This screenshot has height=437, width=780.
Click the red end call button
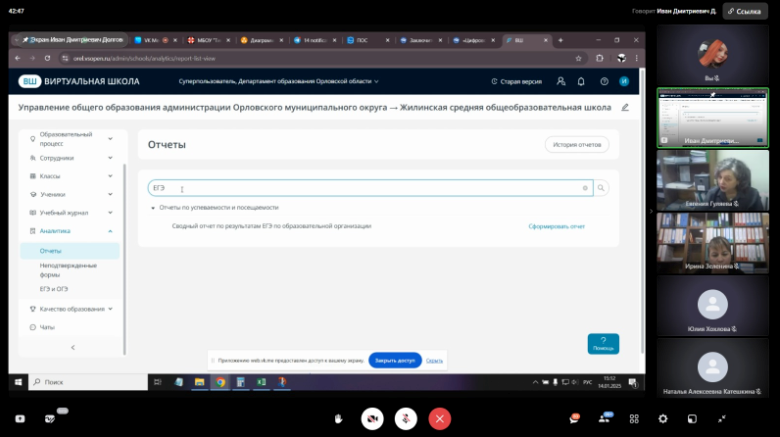438,418
